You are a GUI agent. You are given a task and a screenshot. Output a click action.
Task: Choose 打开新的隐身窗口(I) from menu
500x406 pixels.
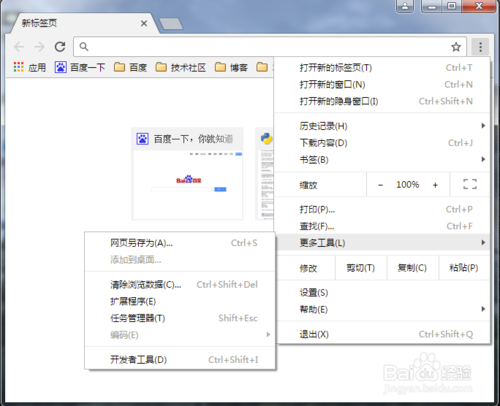[x=382, y=101]
